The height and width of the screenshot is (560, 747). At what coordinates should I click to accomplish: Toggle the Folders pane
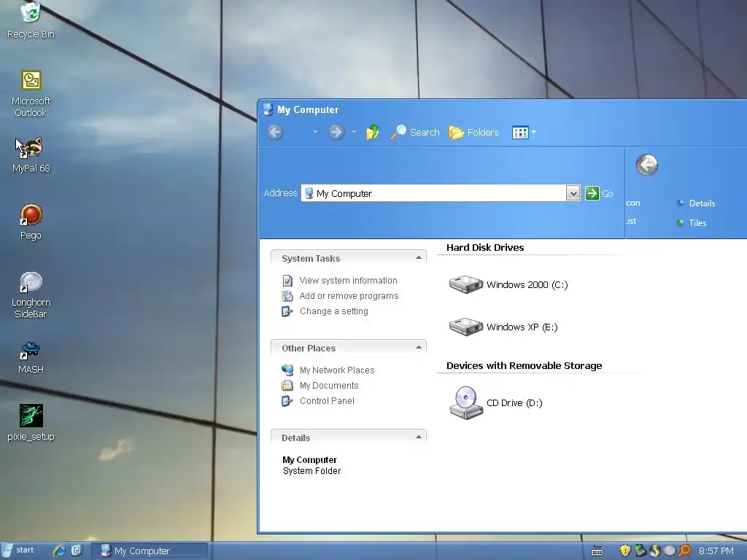point(473,132)
